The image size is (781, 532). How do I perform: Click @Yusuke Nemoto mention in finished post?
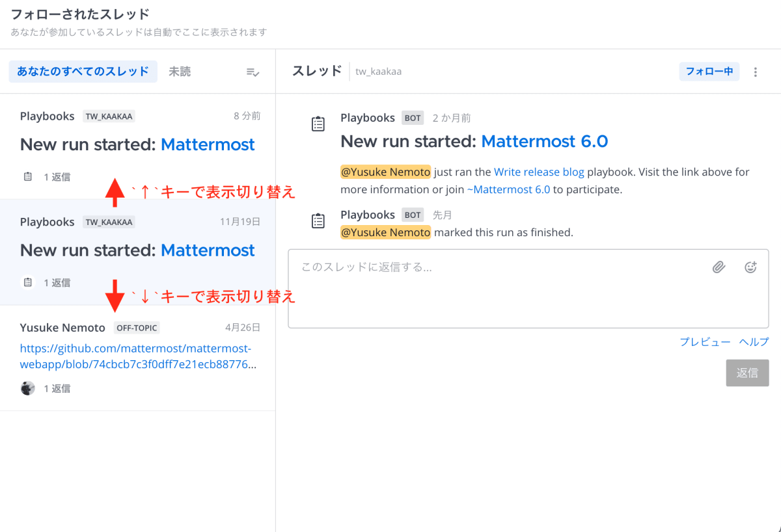pyautogui.click(x=385, y=232)
